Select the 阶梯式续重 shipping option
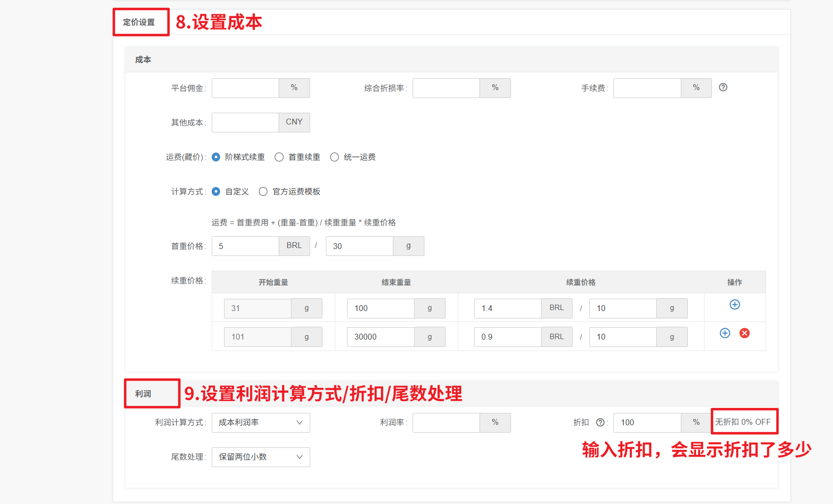Image resolution: width=833 pixels, height=504 pixels. point(216,157)
